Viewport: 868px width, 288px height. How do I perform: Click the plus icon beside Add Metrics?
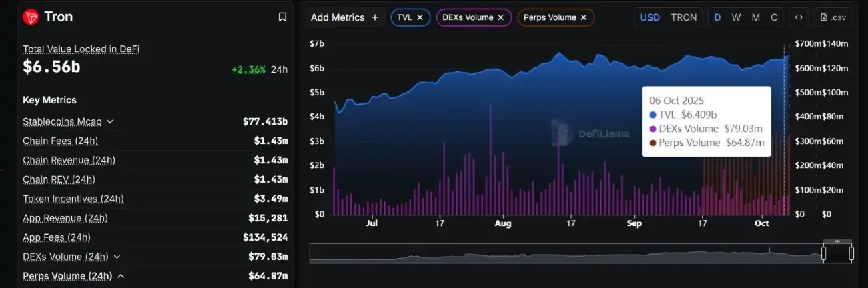[x=375, y=17]
